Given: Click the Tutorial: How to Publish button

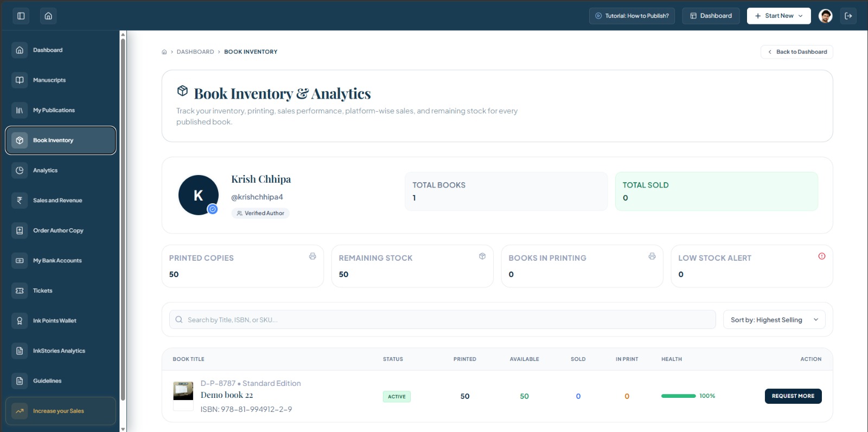Looking at the screenshot, I should [x=632, y=16].
